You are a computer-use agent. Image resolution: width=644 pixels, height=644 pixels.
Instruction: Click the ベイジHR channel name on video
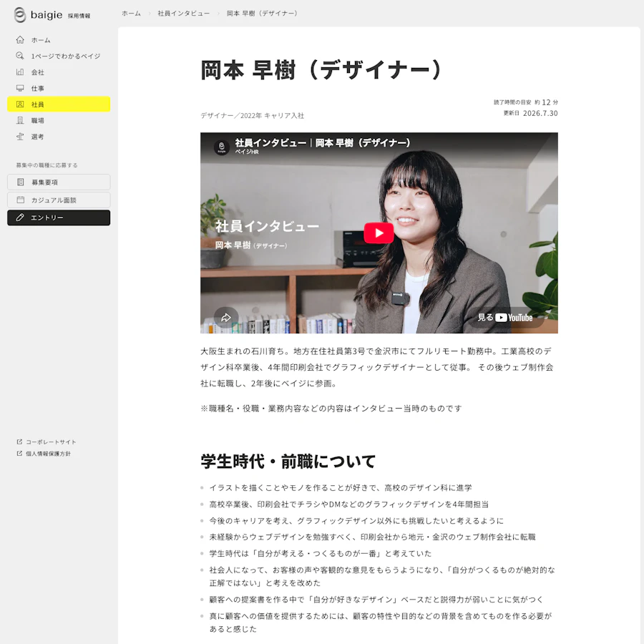[247, 152]
